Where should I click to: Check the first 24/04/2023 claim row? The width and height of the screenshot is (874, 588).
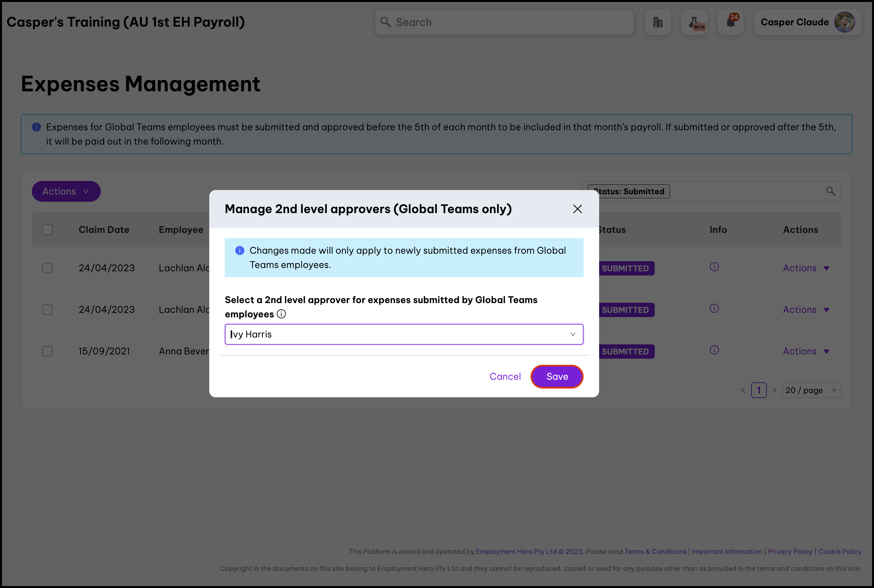click(48, 268)
